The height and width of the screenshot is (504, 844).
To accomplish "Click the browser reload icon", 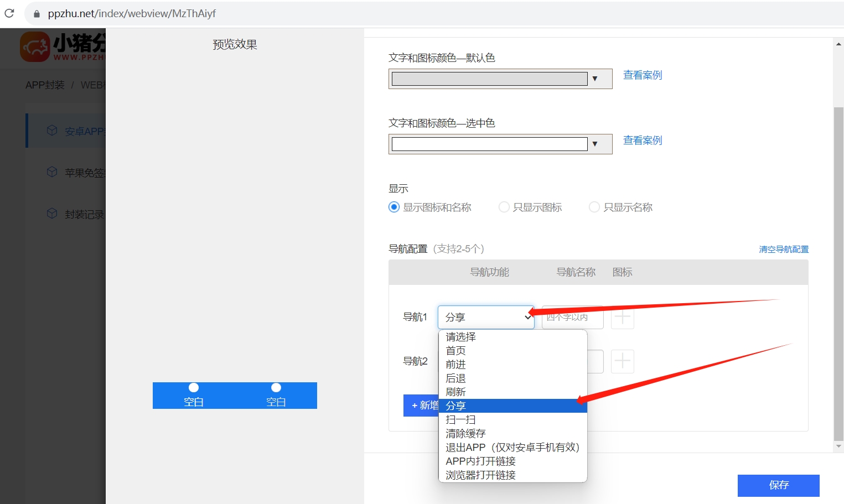I will click(9, 13).
